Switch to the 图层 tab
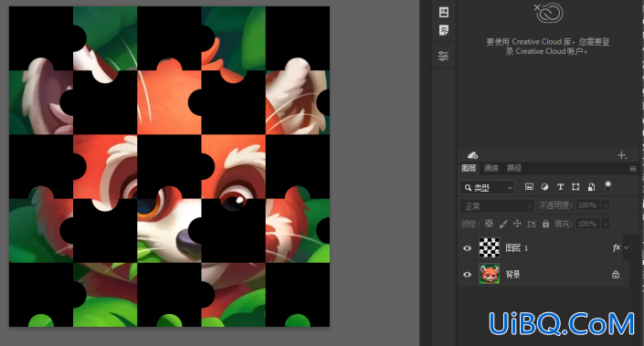The height and width of the screenshot is (346, 644). [x=469, y=168]
